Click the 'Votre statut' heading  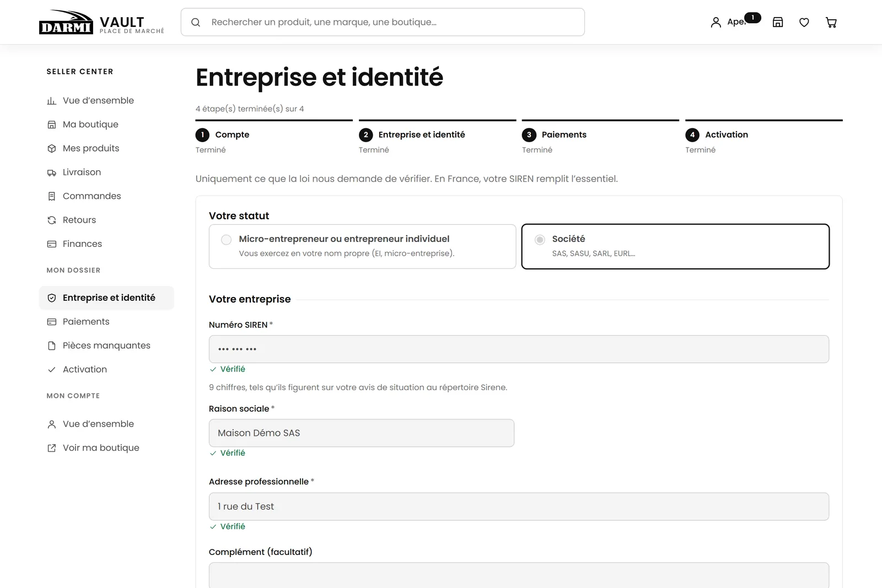click(x=239, y=216)
